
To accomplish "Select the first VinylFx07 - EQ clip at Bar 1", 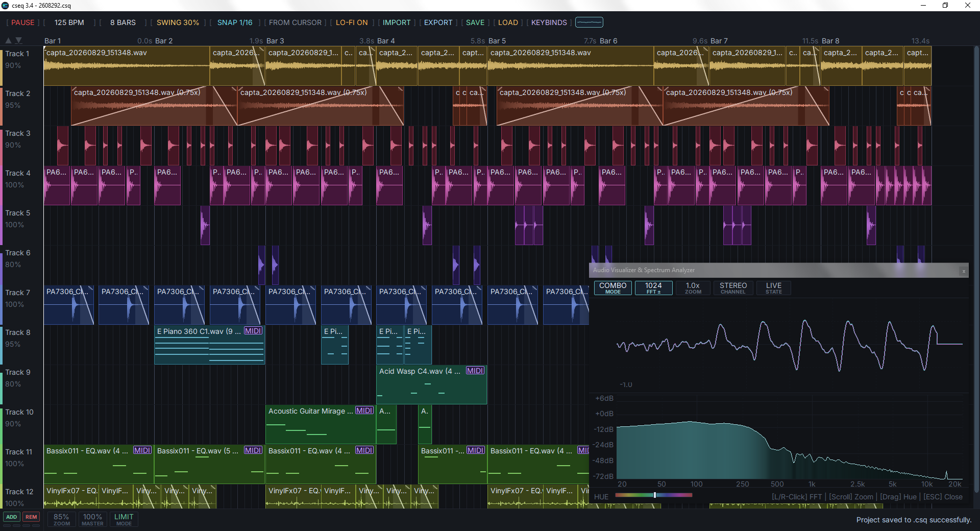I will tap(71, 496).
